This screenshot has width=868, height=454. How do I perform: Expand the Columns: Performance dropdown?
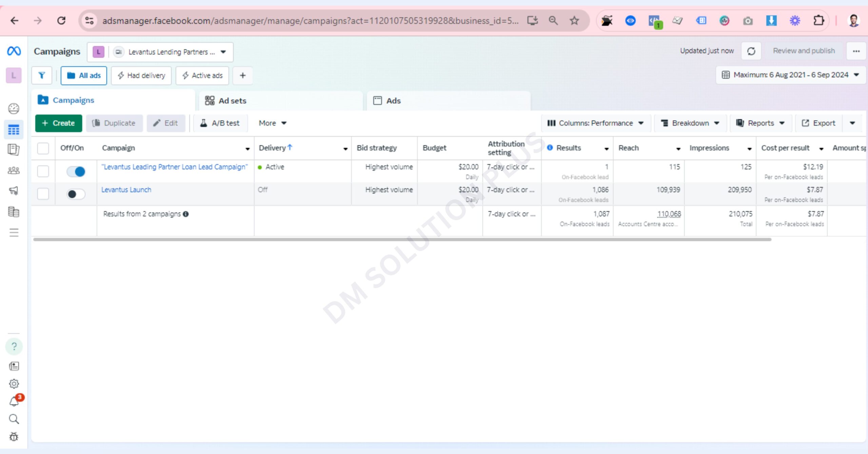click(595, 123)
